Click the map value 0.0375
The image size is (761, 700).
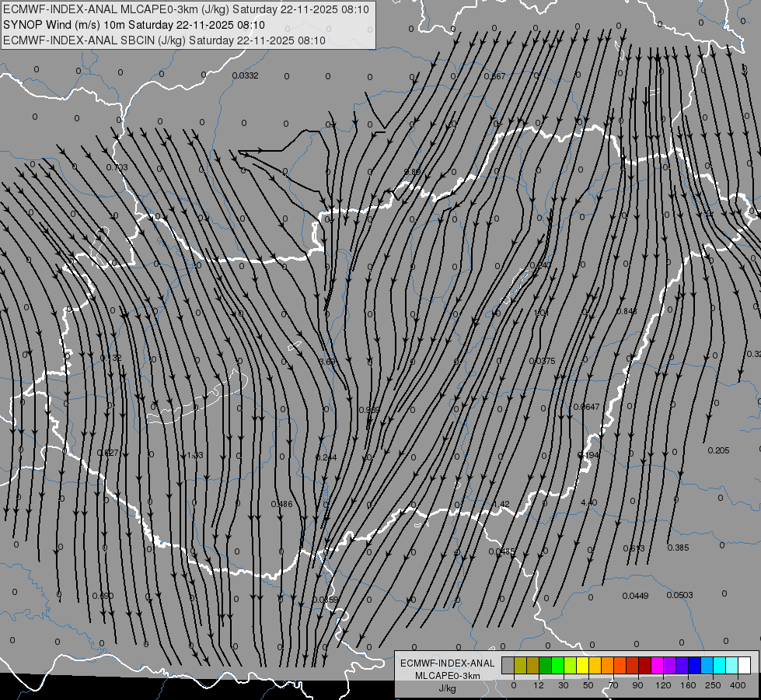[x=542, y=361]
